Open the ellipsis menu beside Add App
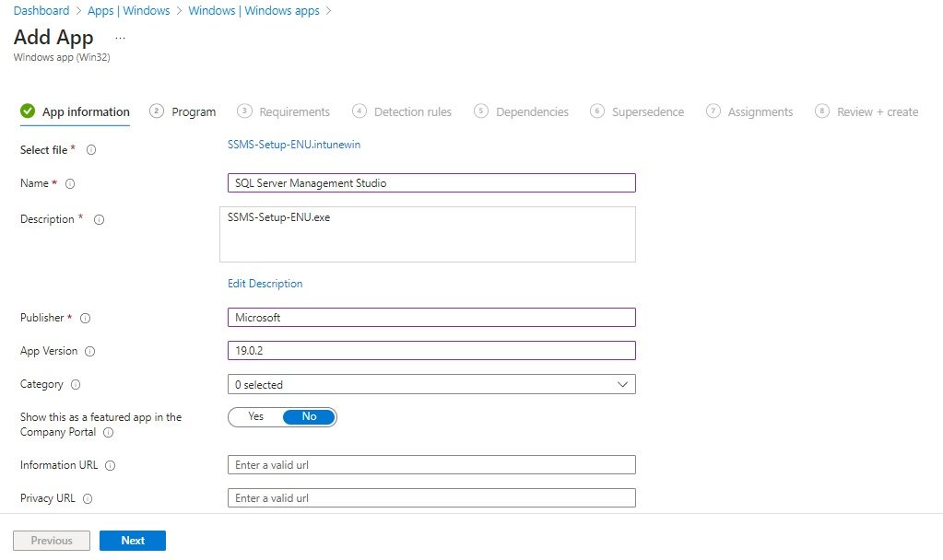Image resolution: width=943 pixels, height=560 pixels. click(120, 39)
